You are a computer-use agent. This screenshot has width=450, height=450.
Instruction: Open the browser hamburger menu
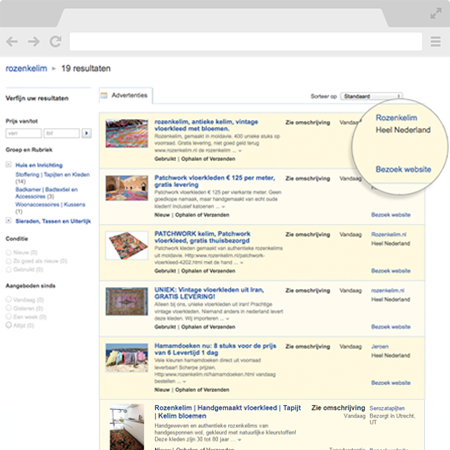(x=435, y=42)
